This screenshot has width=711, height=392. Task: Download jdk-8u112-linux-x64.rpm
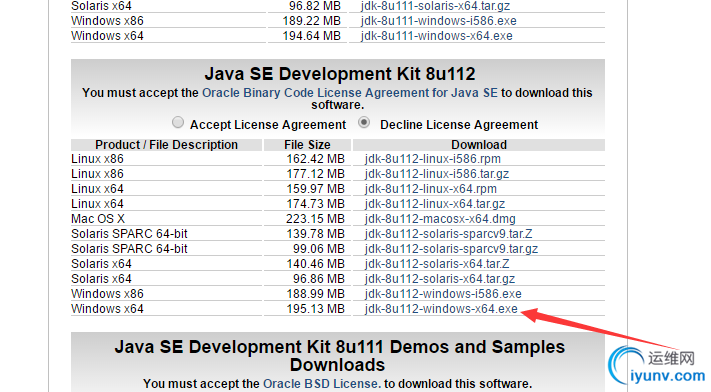[430, 189]
